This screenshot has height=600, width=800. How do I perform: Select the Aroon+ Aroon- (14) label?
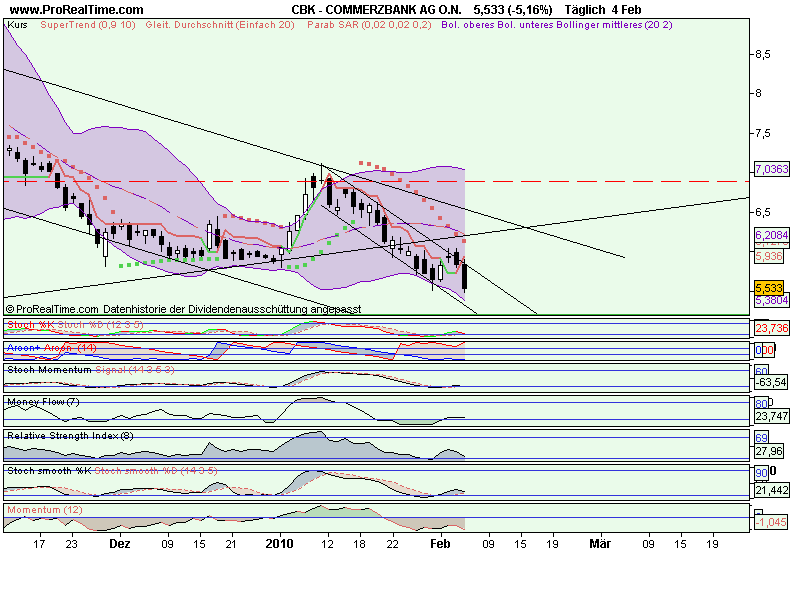(x=52, y=347)
